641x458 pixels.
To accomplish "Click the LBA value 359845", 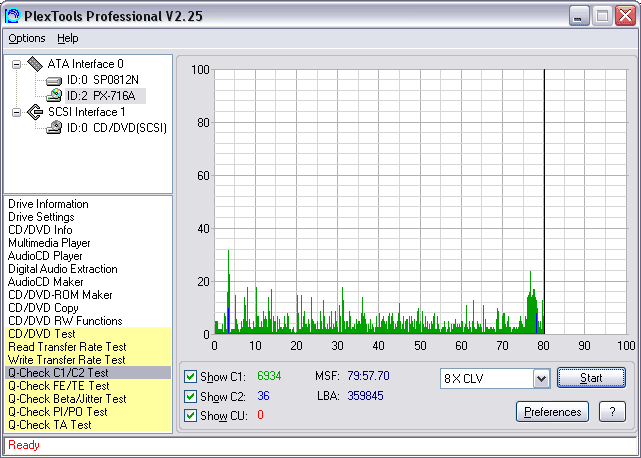I will 365,395.
